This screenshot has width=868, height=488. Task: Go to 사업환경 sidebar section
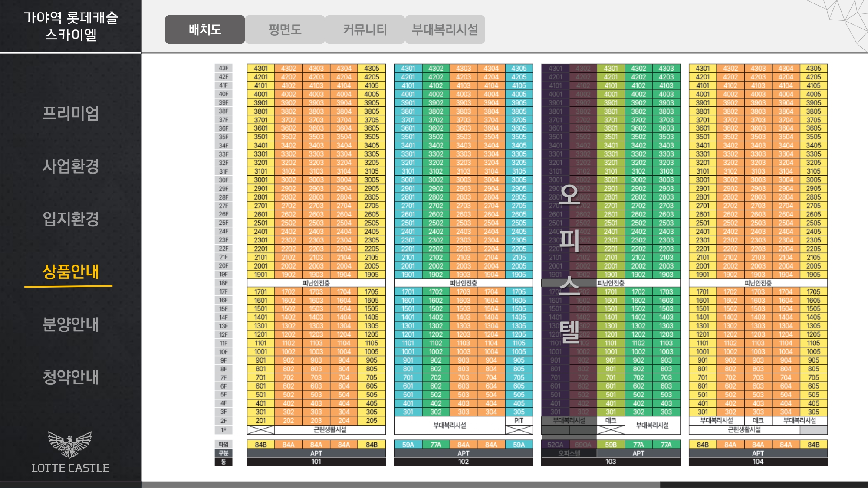[70, 166]
